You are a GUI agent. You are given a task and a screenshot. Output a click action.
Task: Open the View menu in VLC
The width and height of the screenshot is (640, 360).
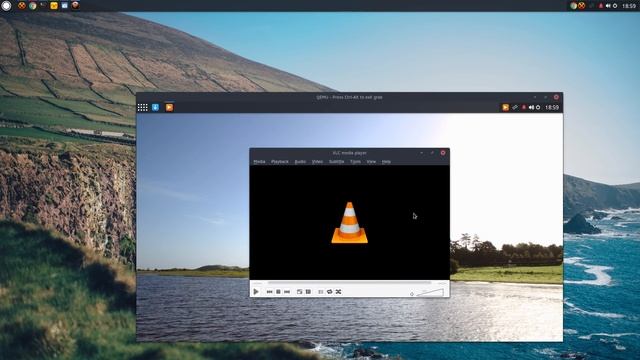[x=371, y=162]
